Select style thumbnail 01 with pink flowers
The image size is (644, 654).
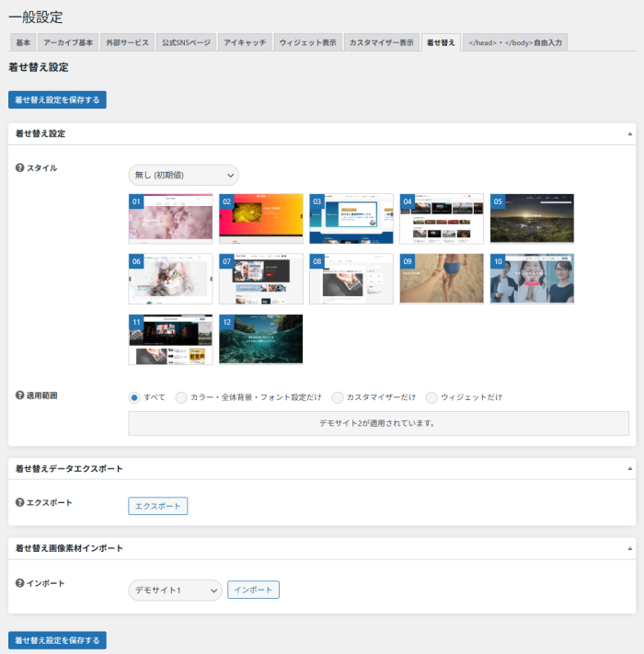[x=170, y=218]
